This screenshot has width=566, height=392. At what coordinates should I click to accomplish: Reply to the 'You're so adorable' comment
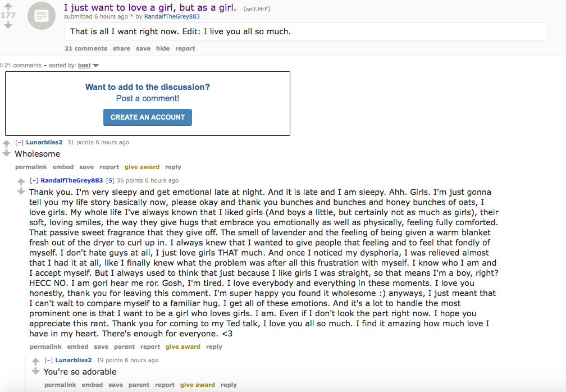click(x=229, y=385)
